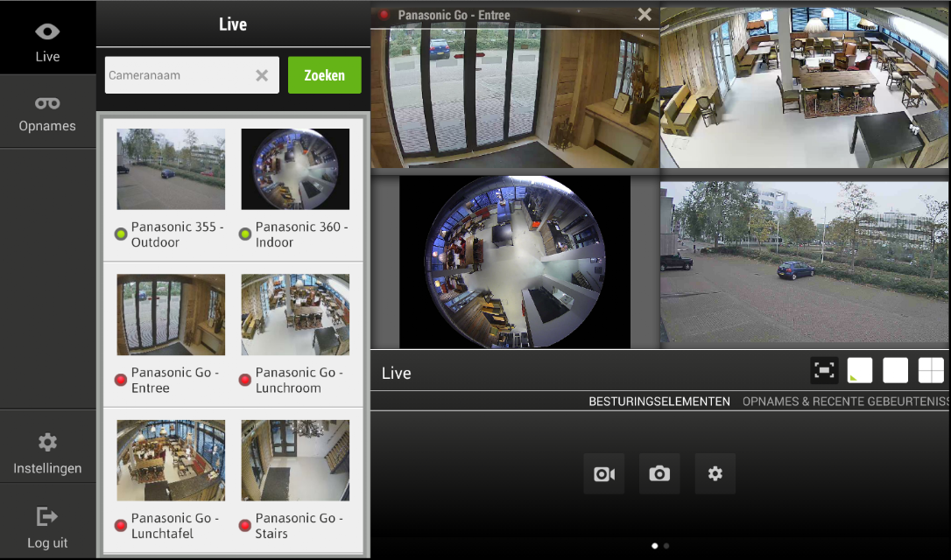Select Panasonic 360 - Indoor thumbnail
Screen dimensions: 951x560
pyautogui.click(x=295, y=169)
